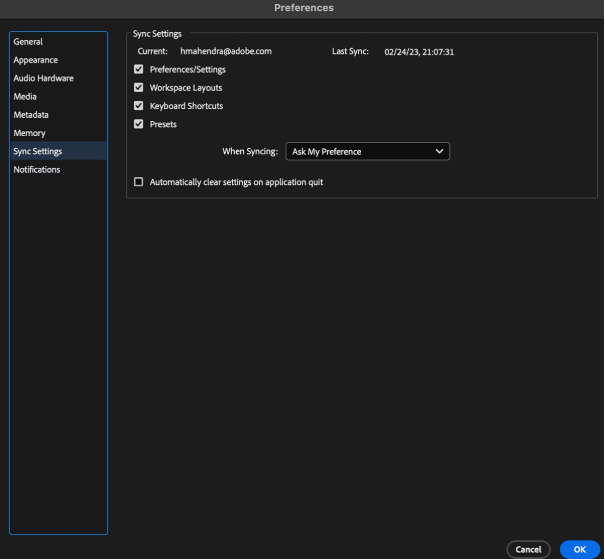Click the Last Sync timestamp value
The height and width of the screenshot is (560, 605).
point(426,51)
